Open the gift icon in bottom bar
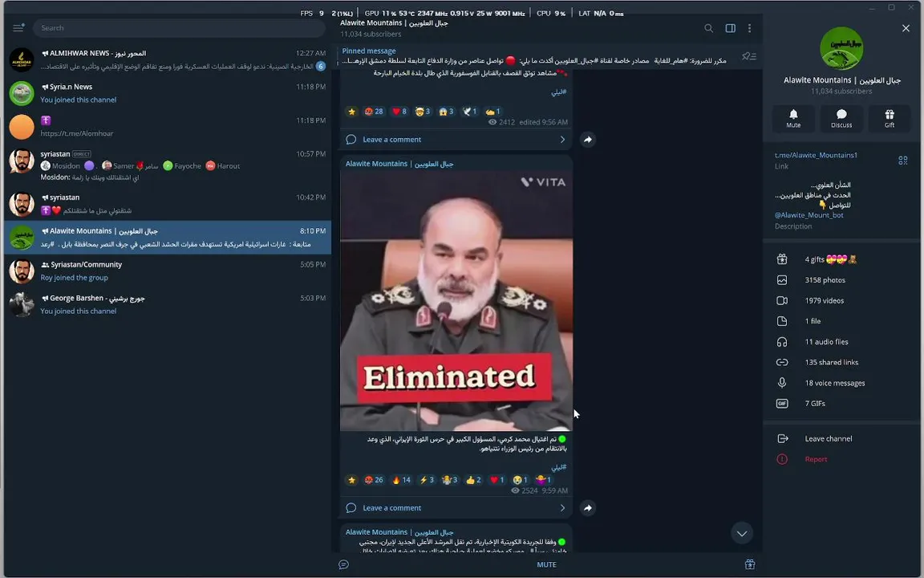The image size is (924, 578). click(750, 565)
